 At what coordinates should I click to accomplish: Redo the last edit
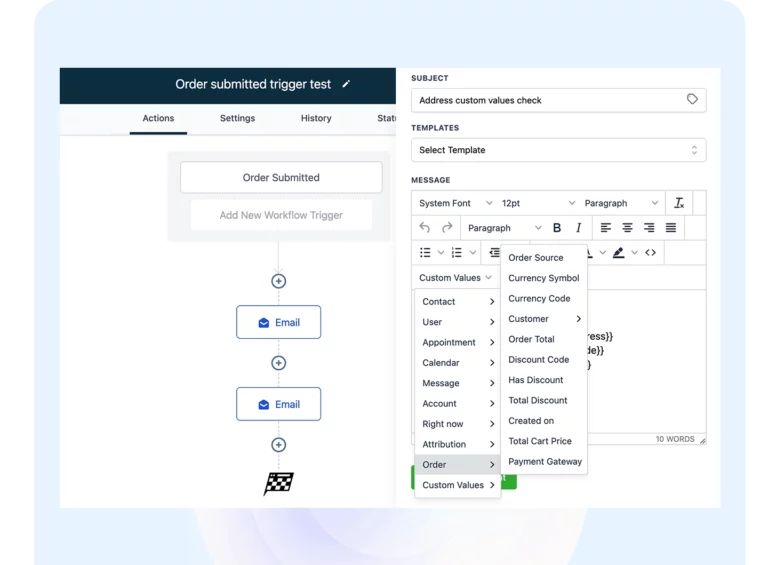(447, 228)
